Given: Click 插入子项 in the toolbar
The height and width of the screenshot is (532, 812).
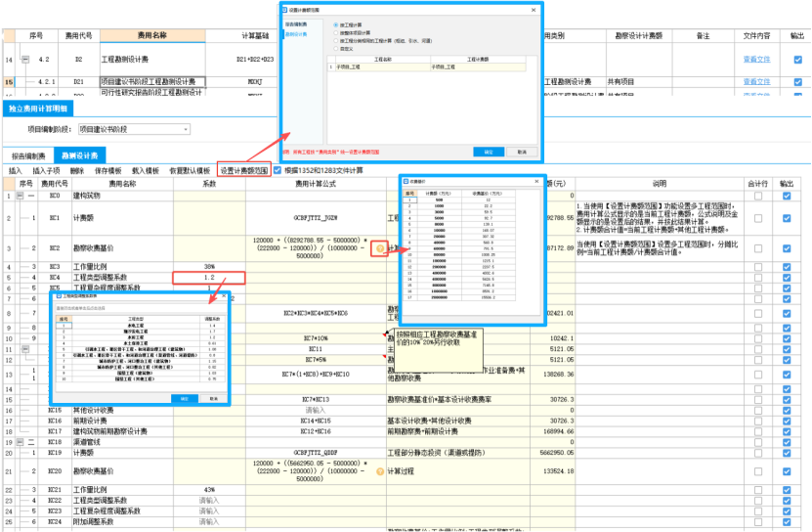Looking at the screenshot, I should [x=47, y=170].
